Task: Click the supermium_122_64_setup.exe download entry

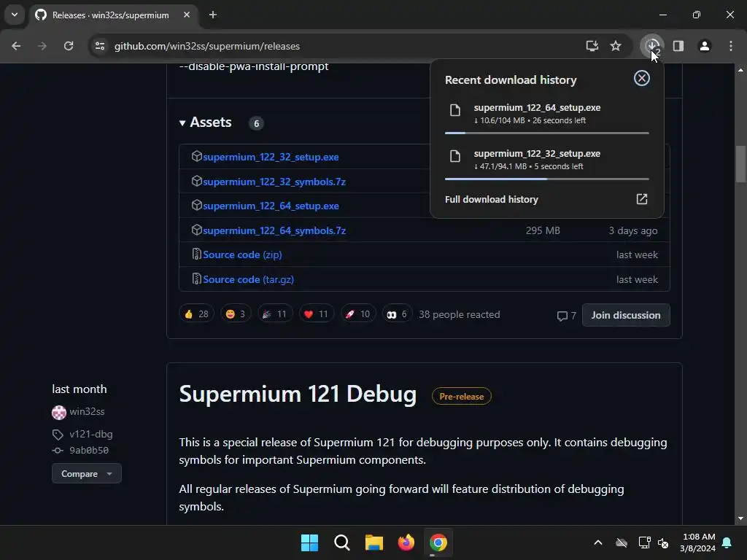Action: pyautogui.click(x=546, y=114)
